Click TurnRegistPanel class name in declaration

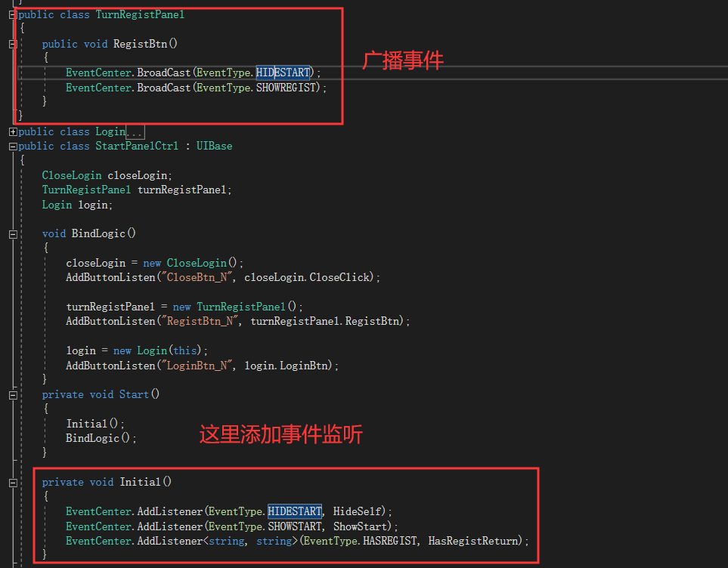[x=140, y=15]
